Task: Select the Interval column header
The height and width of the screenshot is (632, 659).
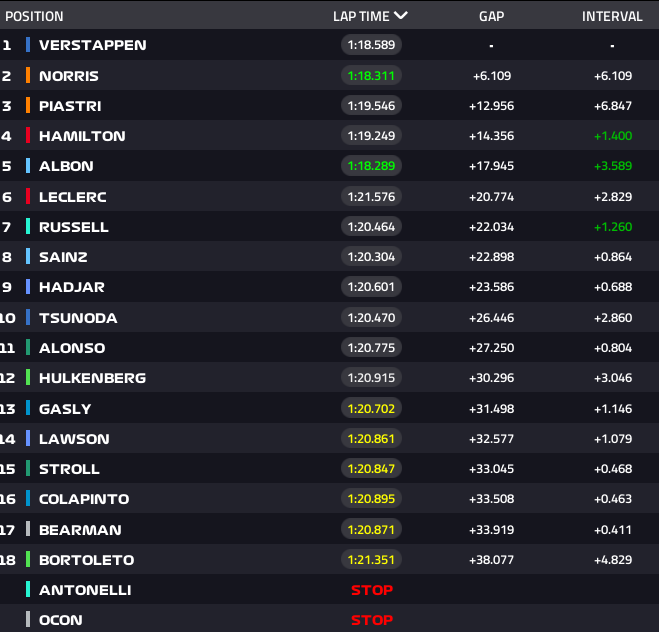Action: pos(612,16)
